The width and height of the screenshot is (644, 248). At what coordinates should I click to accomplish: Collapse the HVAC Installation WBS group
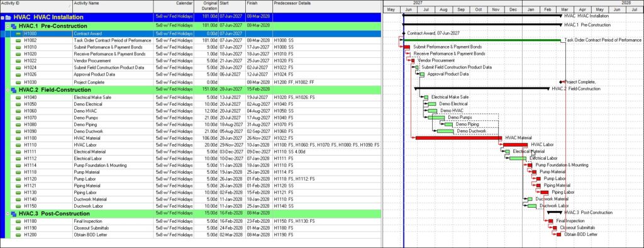(3, 18)
